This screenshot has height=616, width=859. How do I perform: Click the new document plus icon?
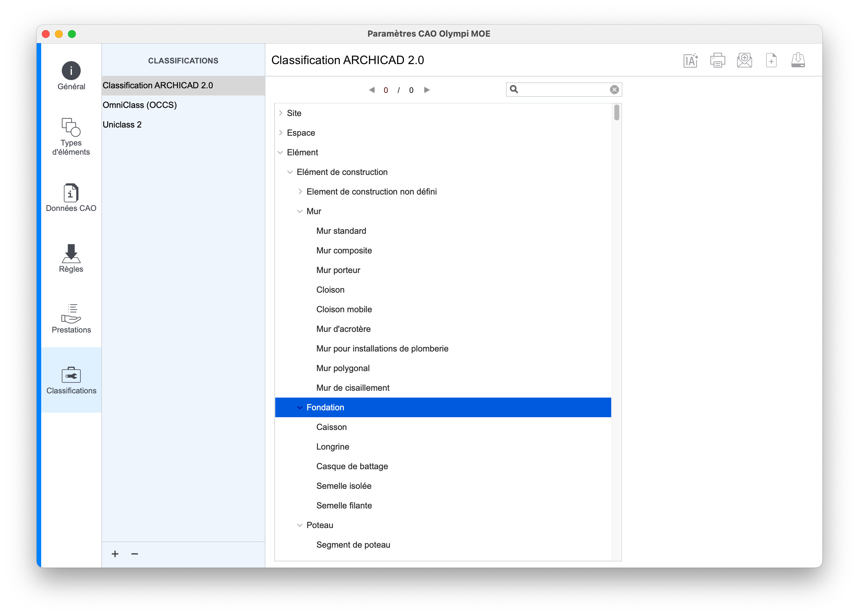coord(771,60)
